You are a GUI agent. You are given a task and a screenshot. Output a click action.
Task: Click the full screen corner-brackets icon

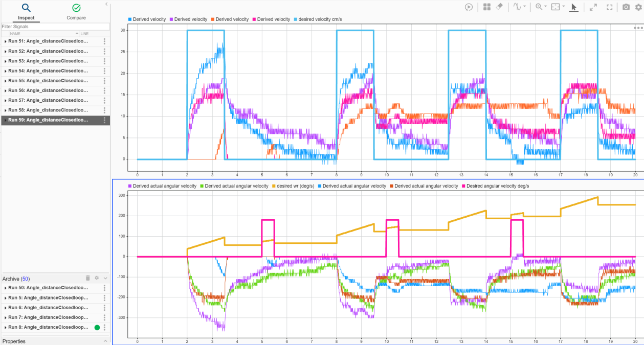tap(610, 7)
